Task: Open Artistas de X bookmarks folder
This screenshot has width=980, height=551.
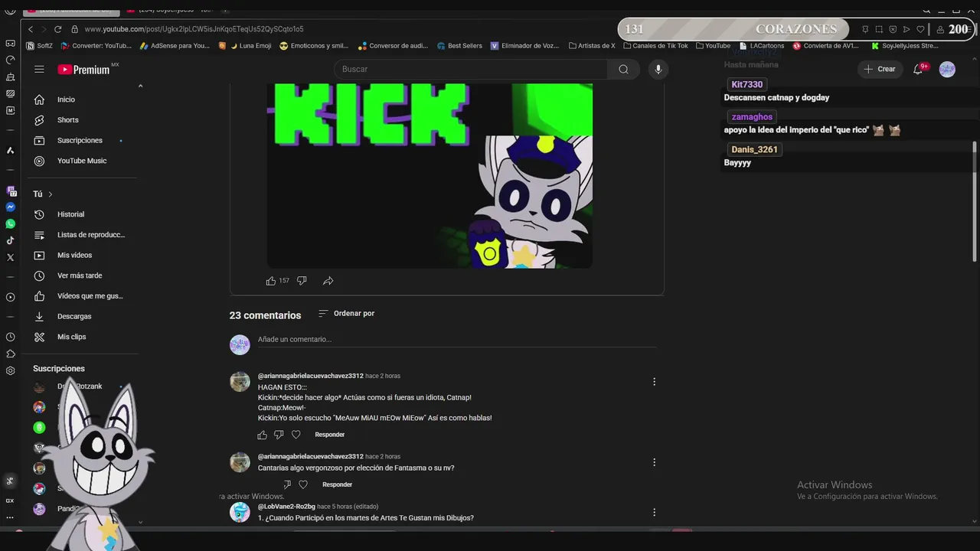Action: (593, 46)
